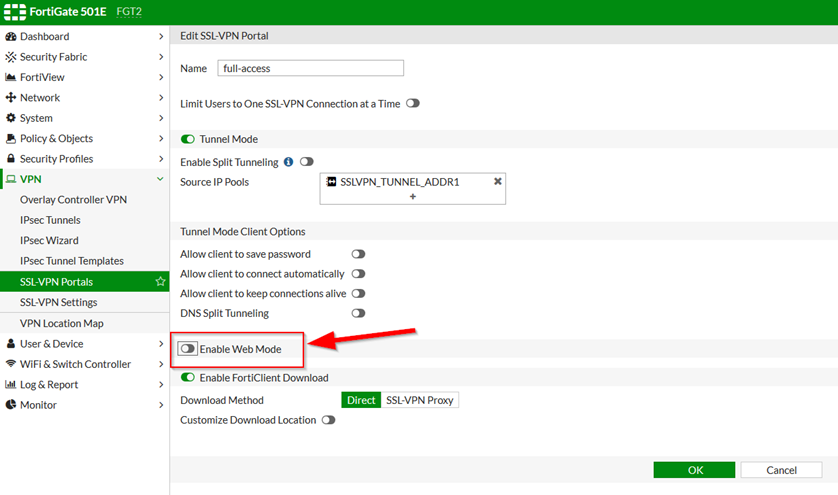Screen dimensions: 838x495
Task: Open the IPsec Wizard menu item
Action: point(50,240)
